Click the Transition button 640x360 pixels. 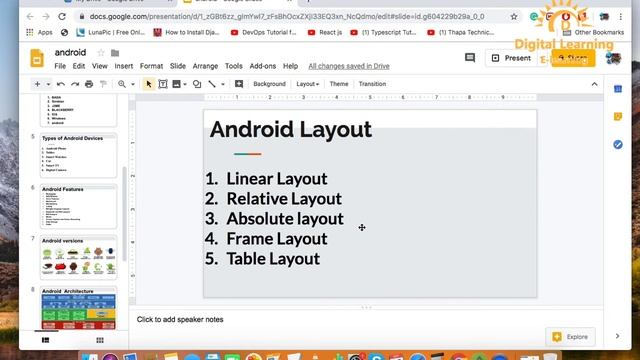pyautogui.click(x=372, y=84)
